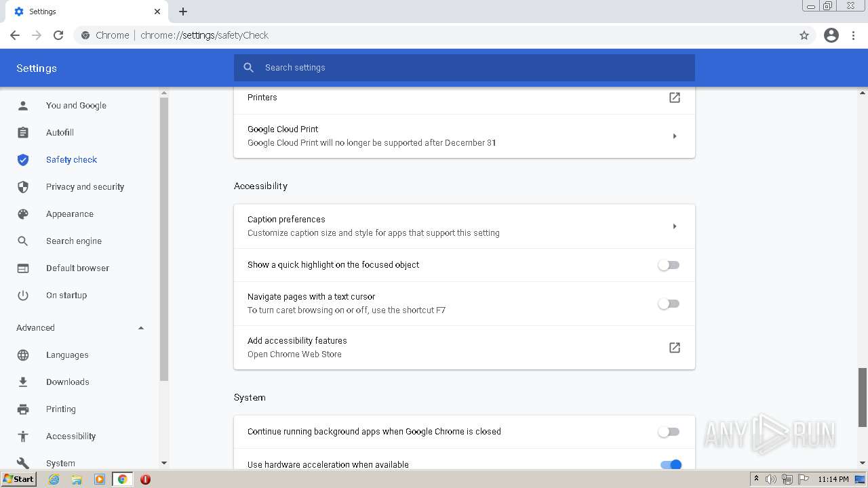
Task: Launch Internet Explorer from taskbar
Action: 54,479
